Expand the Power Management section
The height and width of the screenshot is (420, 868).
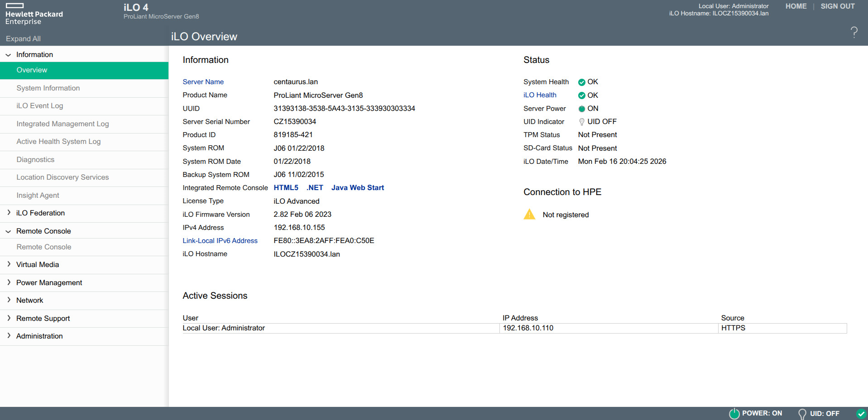tap(8, 282)
